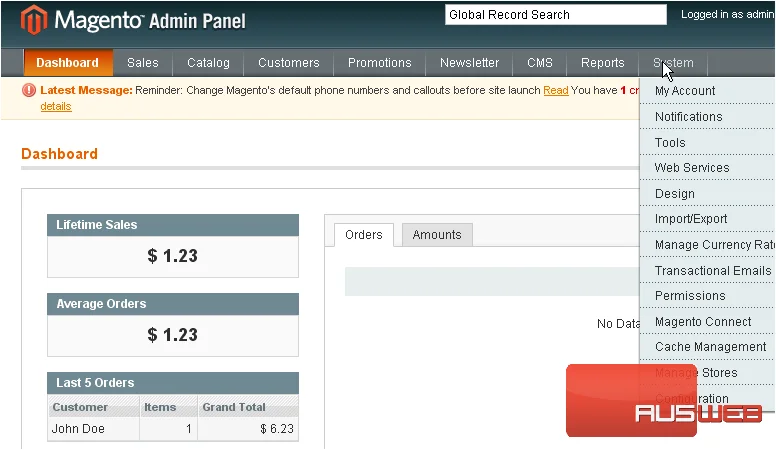Open the Sales menu

pos(143,63)
